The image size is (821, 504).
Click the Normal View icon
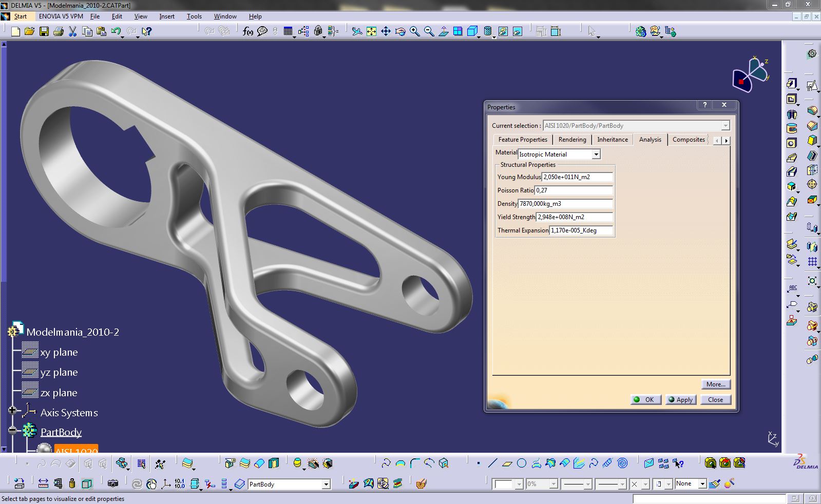444,32
